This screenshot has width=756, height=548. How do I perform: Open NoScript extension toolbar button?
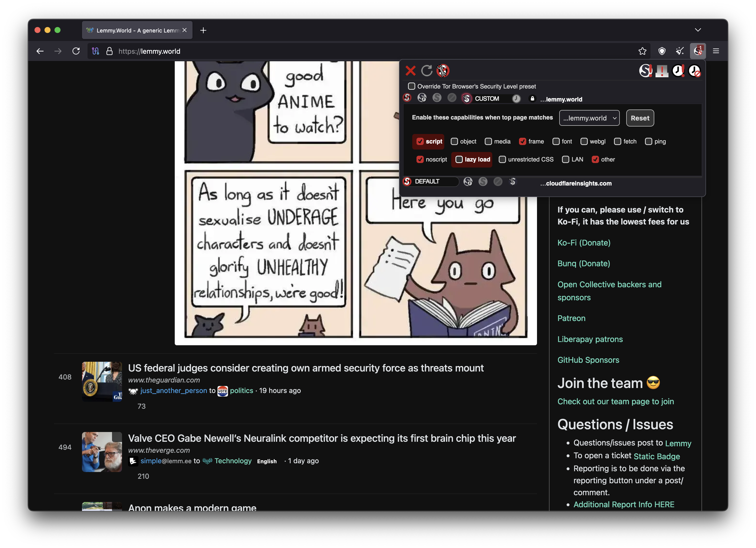[x=698, y=51]
